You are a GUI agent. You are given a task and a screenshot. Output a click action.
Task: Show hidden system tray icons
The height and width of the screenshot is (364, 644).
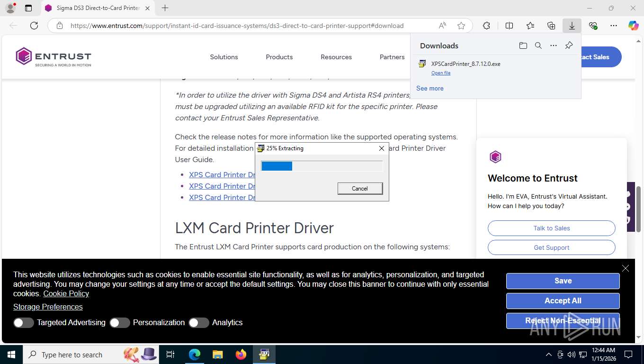(549, 355)
